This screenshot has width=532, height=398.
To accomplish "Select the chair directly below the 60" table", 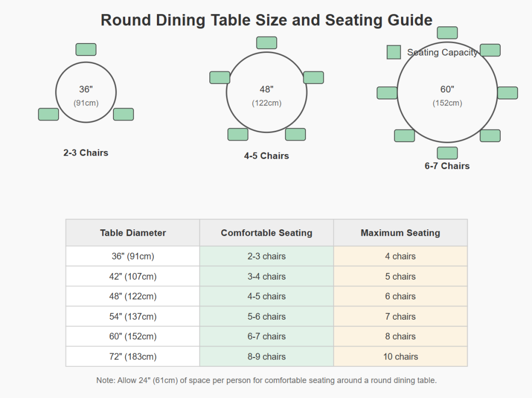I will (x=447, y=153).
